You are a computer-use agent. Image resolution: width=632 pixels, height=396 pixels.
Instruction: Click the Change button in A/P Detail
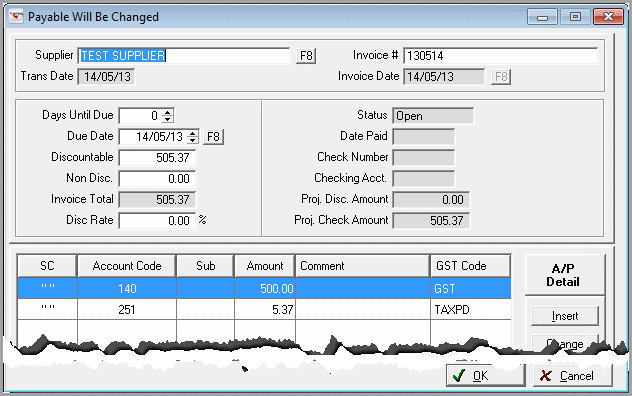[565, 343]
